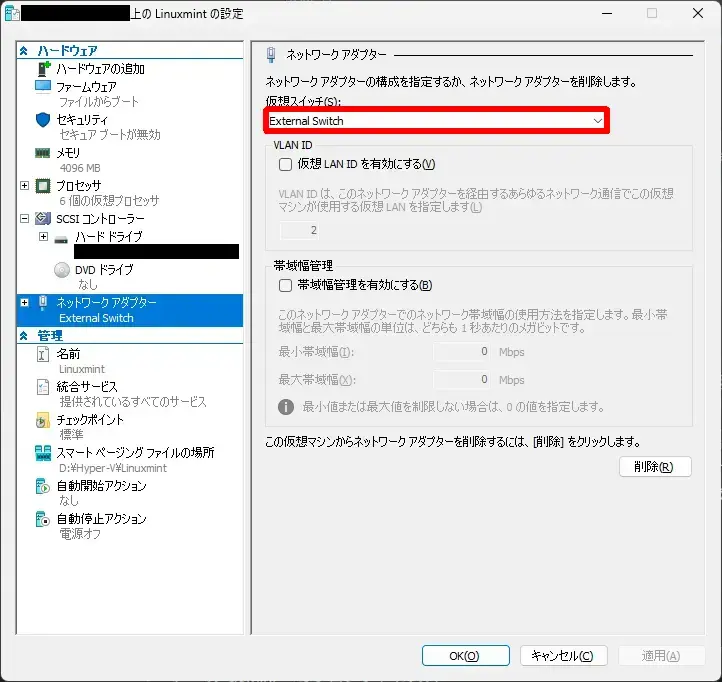The height and width of the screenshot is (682, 722).
Task: Enable the virtual LAN ID (仮想 LAN ID) checkbox
Action: (x=285, y=164)
